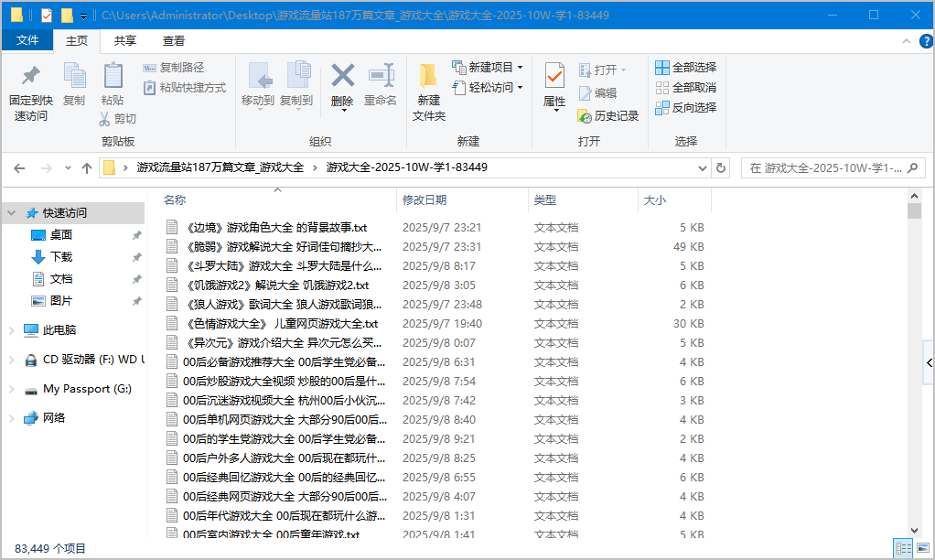Viewport: 935px width, 560px height.
Task: Switch to the 查看 (View) tab
Action: [x=175, y=40]
